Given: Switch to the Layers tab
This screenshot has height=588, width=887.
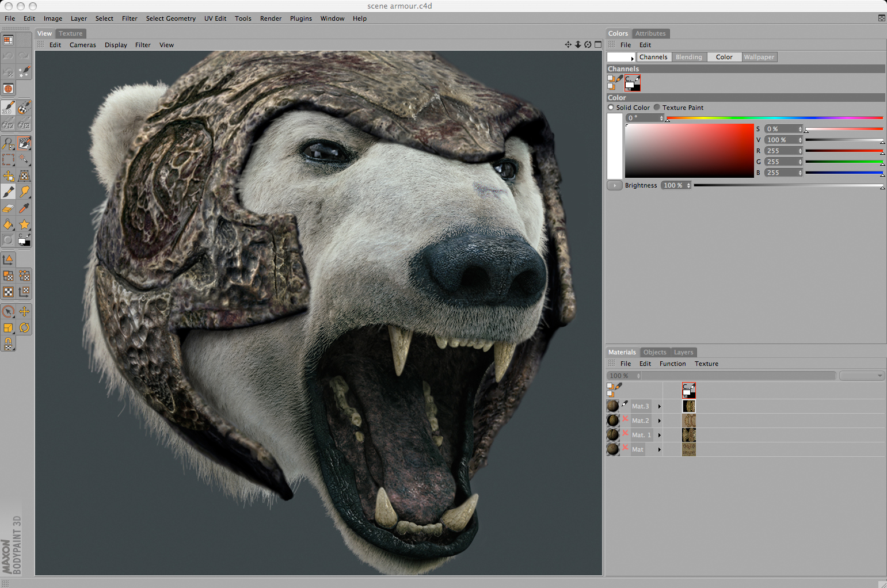Looking at the screenshot, I should pyautogui.click(x=683, y=352).
